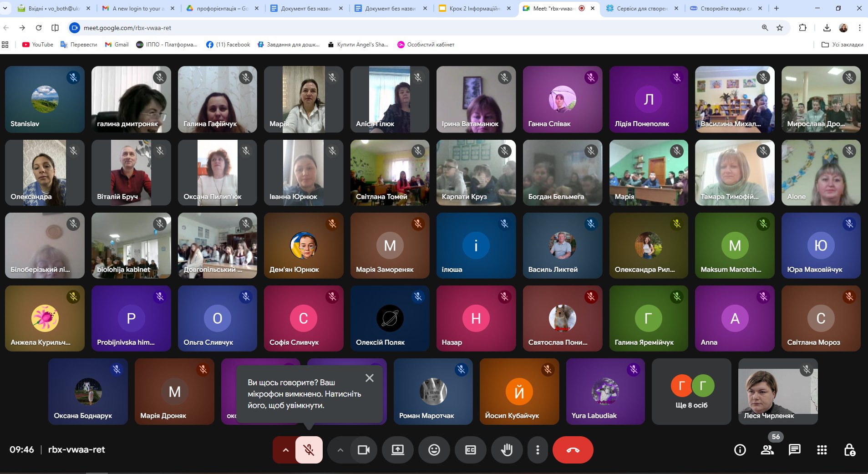Open the chat messages panel
Image resolution: width=868 pixels, height=474 pixels.
794,450
